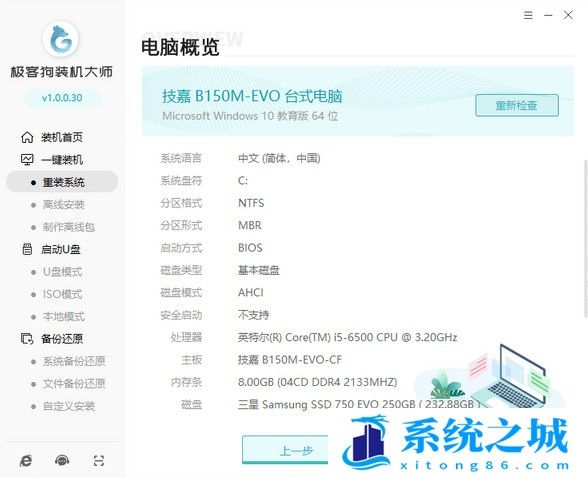Screen dimensions: 588x478
Task: Choose 本地模式 in sidebar
Action: pos(64,317)
